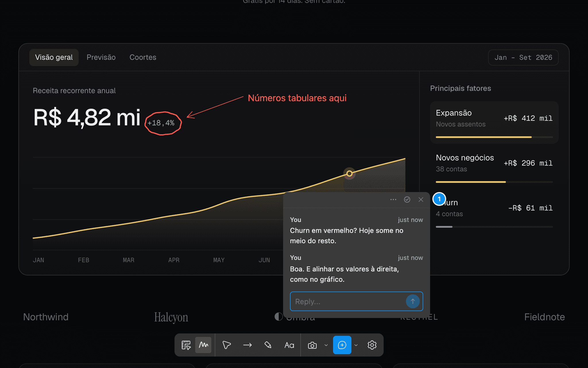Select the area selection tool in toolbar

pyautogui.click(x=186, y=345)
